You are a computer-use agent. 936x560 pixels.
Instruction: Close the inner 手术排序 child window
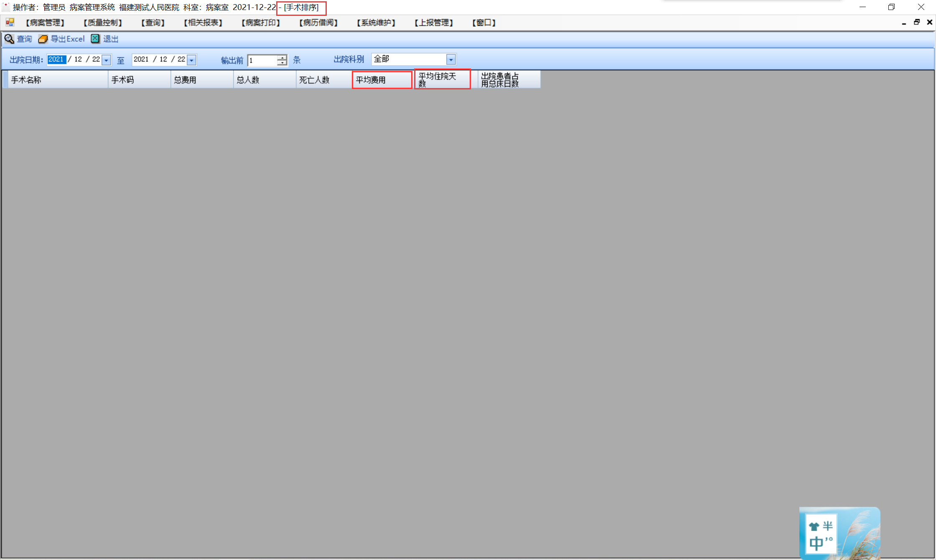pyautogui.click(x=929, y=23)
